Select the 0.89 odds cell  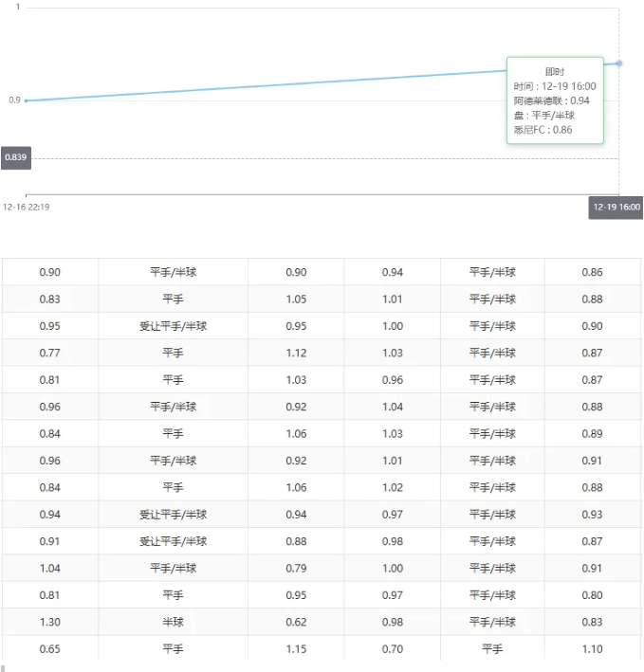(x=592, y=434)
